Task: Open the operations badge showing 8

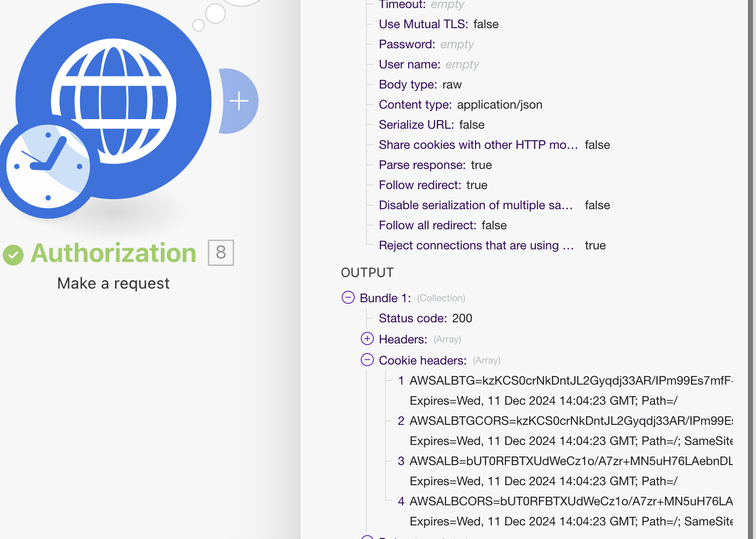Action: pos(221,252)
